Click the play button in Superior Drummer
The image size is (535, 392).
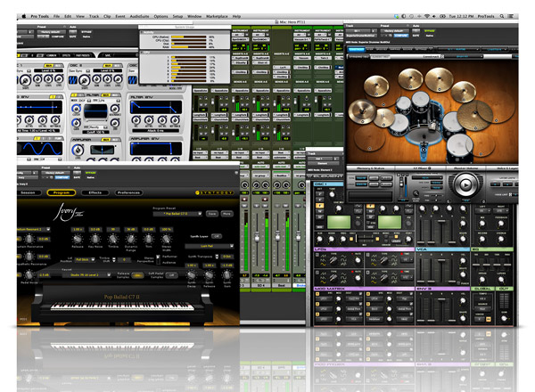pos(465,185)
